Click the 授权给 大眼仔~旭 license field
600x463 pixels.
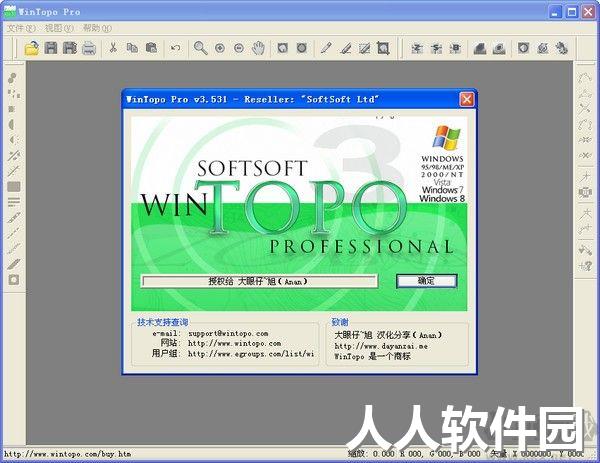[259, 281]
